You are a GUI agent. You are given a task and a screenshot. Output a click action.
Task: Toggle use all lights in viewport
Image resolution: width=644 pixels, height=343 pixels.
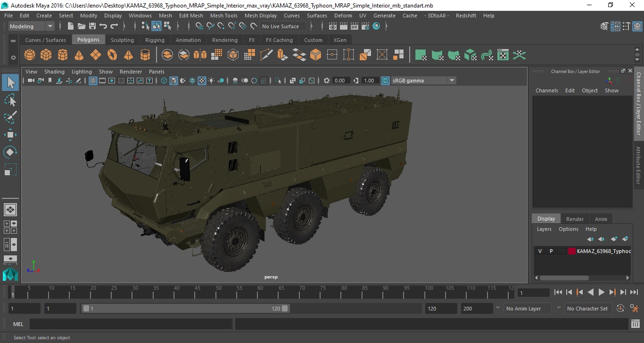(211, 81)
